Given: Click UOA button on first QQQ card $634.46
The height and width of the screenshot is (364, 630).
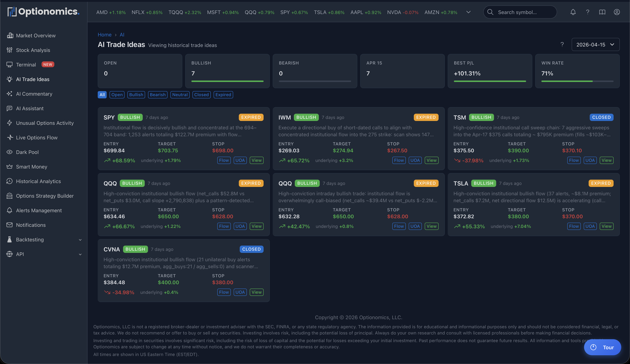Looking at the screenshot, I should pos(240,226).
